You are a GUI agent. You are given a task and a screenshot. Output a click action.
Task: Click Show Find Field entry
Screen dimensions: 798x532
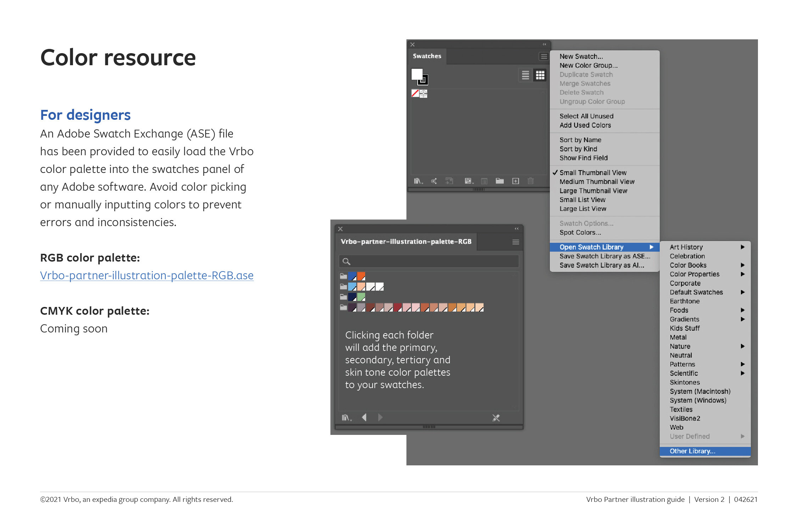(x=584, y=158)
